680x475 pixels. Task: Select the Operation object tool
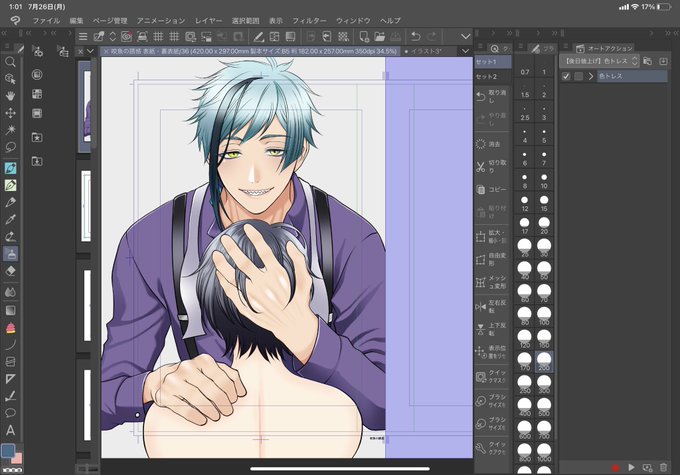coord(10,79)
